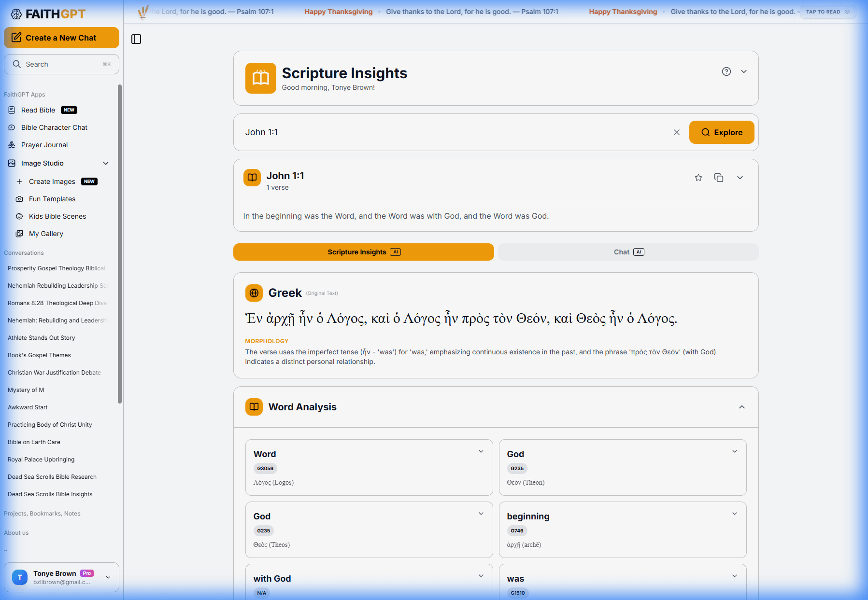Click the G3056 Strong's number badge
The width and height of the screenshot is (868, 600).
[x=265, y=468]
